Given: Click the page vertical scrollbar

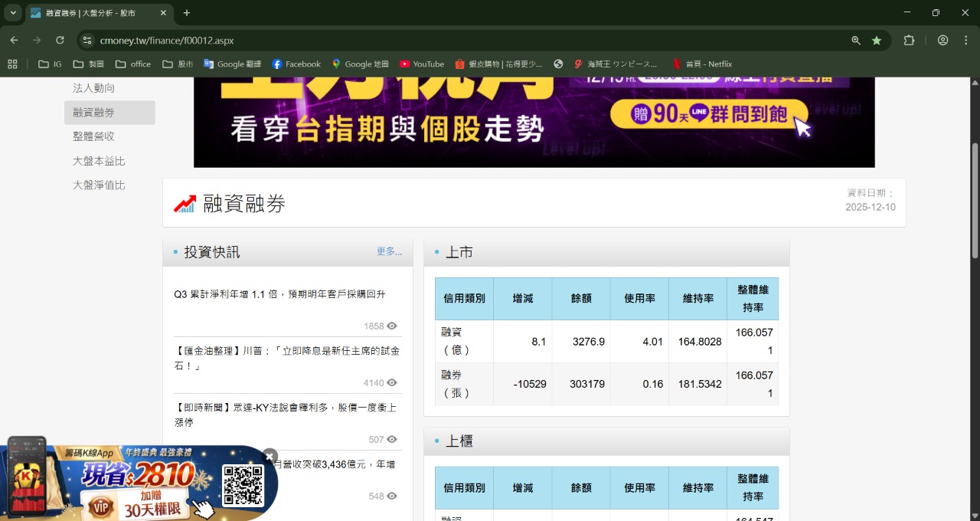Looking at the screenshot, I should 975,199.
